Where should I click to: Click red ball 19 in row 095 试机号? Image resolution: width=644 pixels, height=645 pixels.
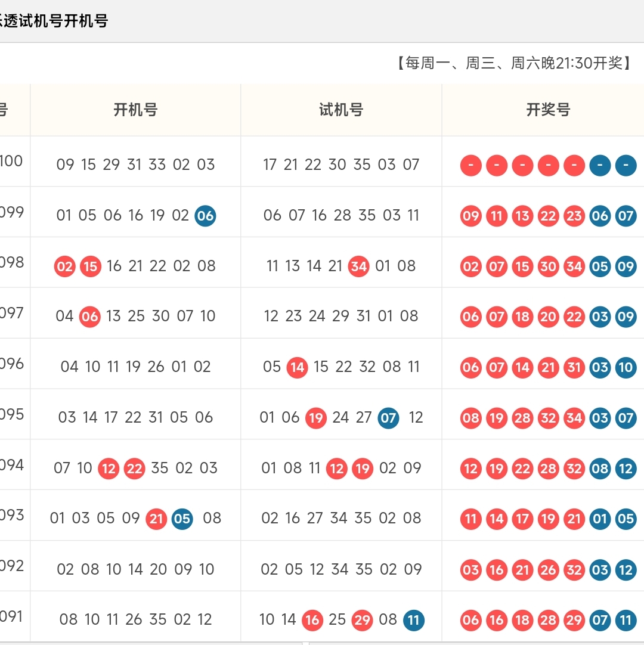click(316, 418)
